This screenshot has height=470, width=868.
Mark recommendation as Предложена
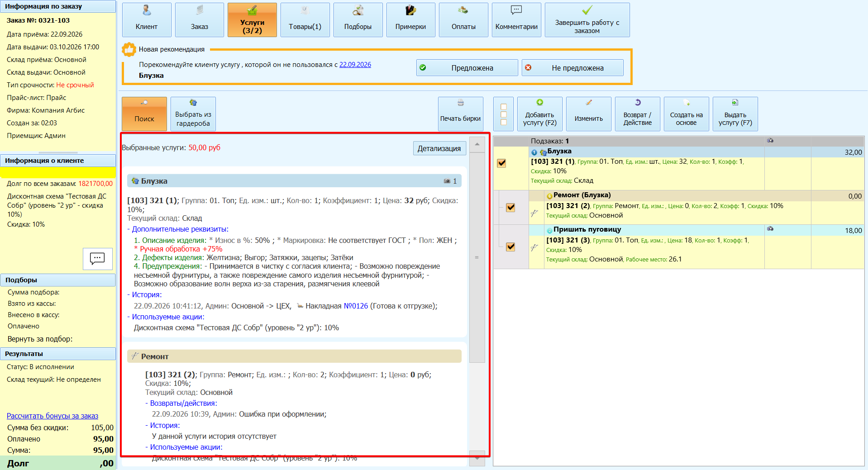(467, 68)
